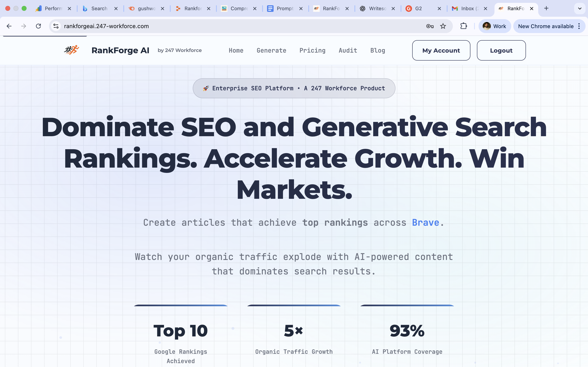Open the password key icon
Viewport: 588px width, 367px height.
430,26
